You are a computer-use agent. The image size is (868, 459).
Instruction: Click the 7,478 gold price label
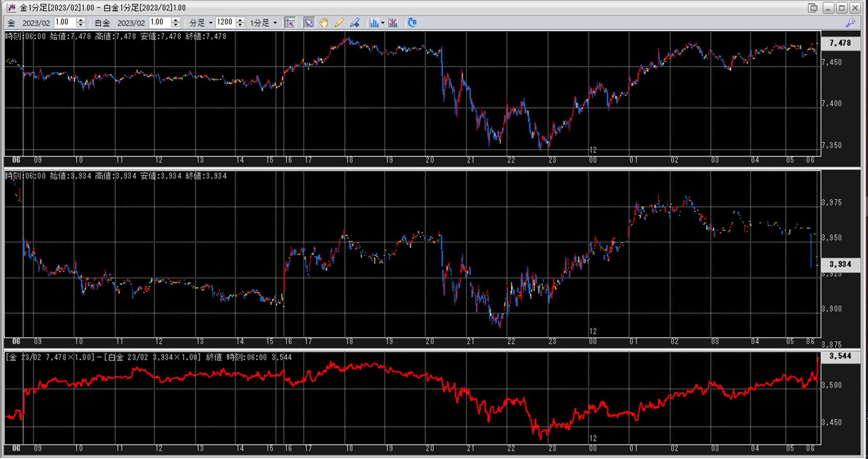840,43
